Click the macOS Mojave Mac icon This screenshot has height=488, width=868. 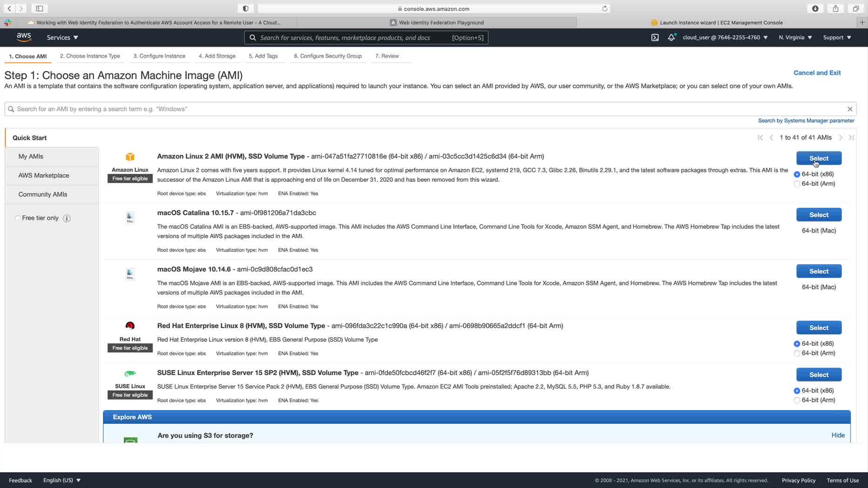(x=130, y=274)
